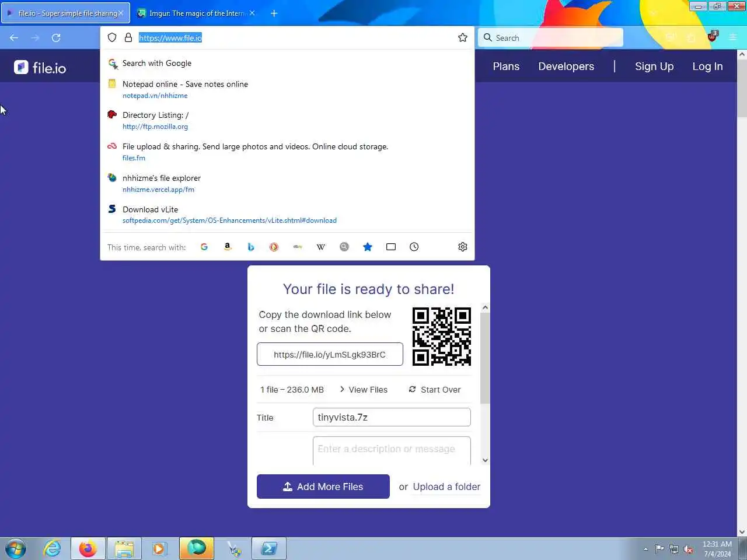Click the '1 file – 236.0 MB' text
The image size is (747, 560).
(292, 389)
